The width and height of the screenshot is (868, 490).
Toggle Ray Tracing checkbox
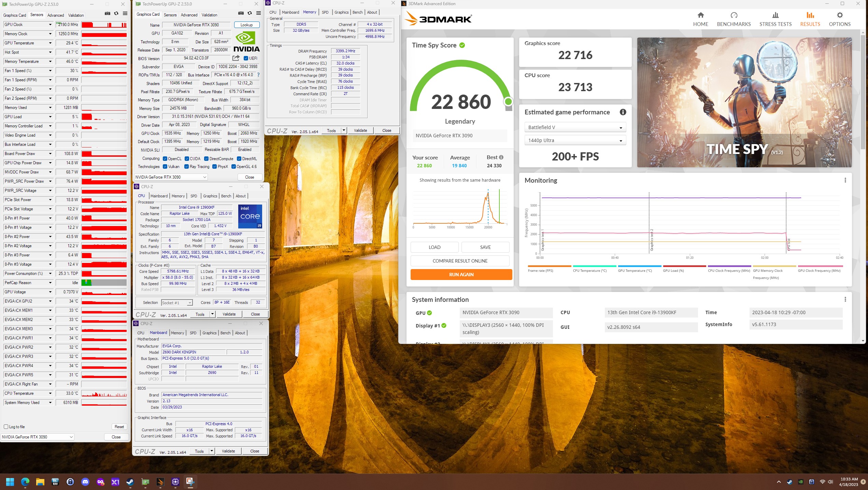tap(186, 167)
